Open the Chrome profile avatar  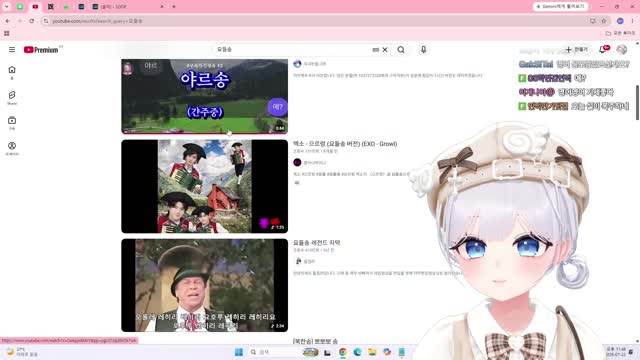point(620,21)
